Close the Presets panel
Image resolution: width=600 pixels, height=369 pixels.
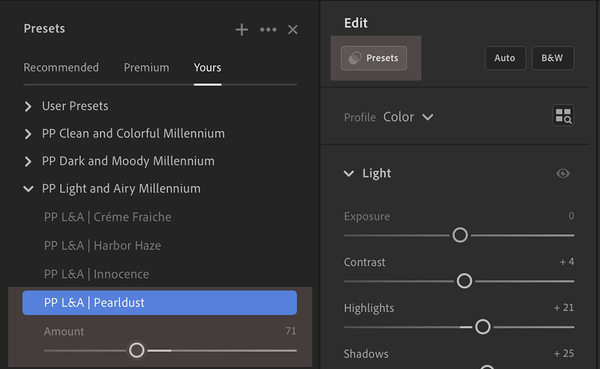tap(293, 29)
